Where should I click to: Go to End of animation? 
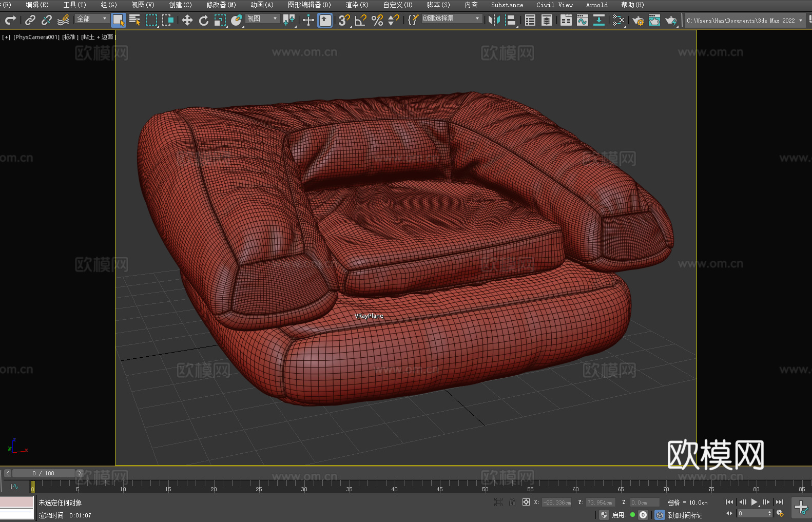click(x=780, y=502)
